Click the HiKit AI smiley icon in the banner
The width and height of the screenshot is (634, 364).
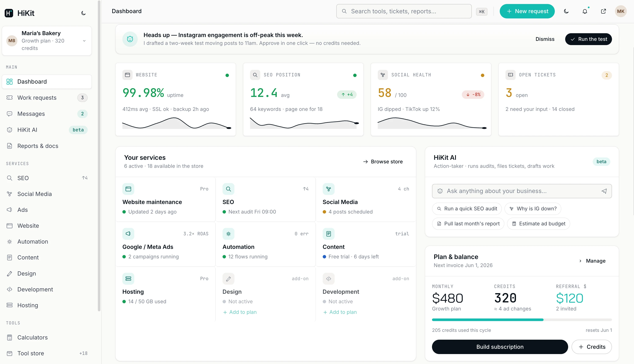coord(130,39)
